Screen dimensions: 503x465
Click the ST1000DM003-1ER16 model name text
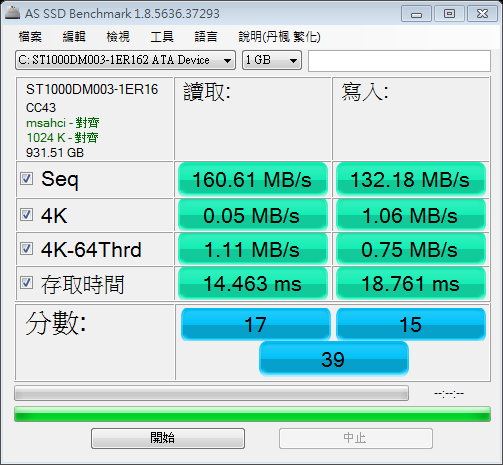pyautogui.click(x=92, y=89)
